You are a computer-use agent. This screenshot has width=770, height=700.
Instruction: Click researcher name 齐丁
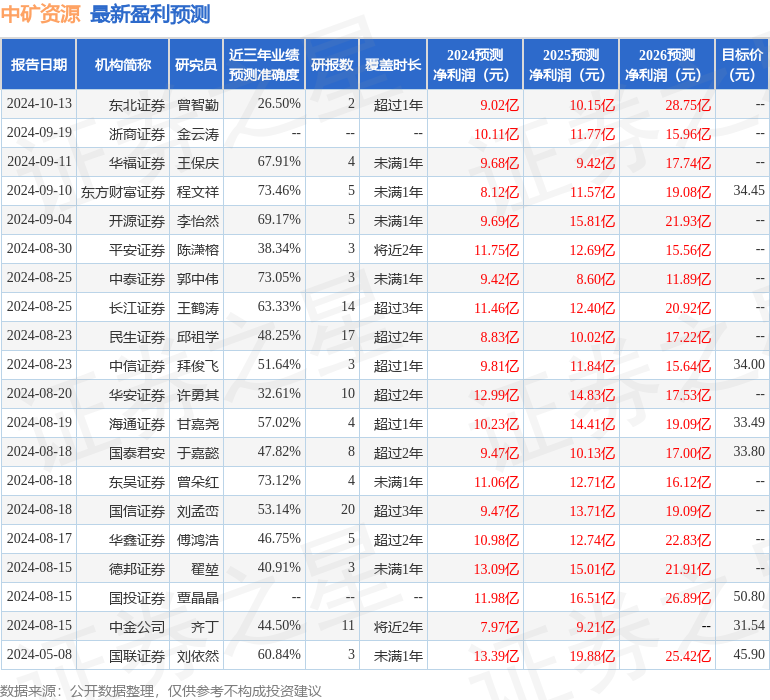205,627
